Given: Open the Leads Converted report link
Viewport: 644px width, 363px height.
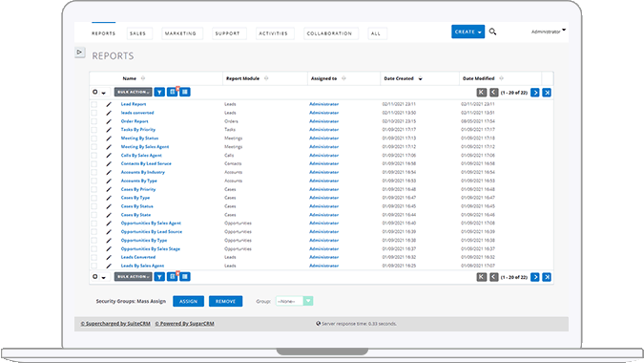Looking at the screenshot, I should (138, 257).
